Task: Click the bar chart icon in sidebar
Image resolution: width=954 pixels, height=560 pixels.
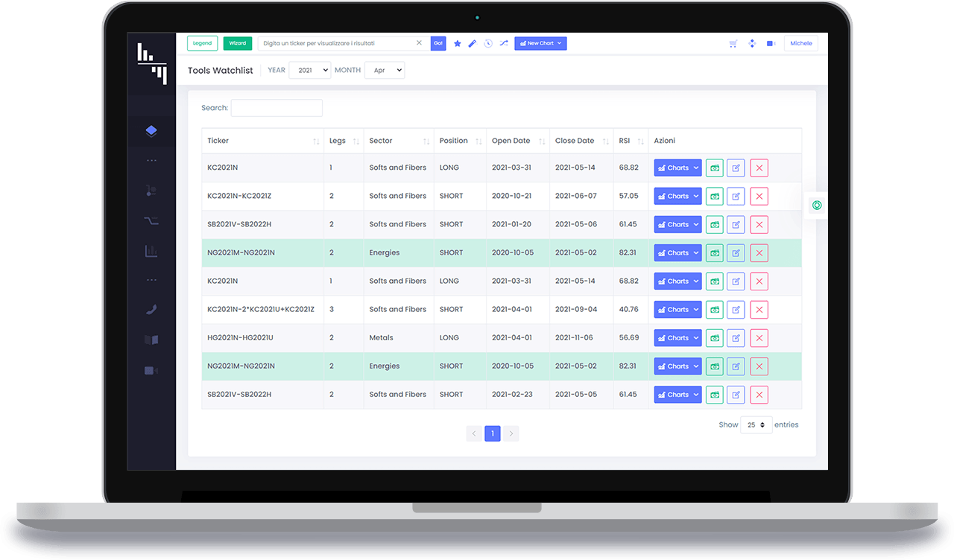Action: point(151,251)
